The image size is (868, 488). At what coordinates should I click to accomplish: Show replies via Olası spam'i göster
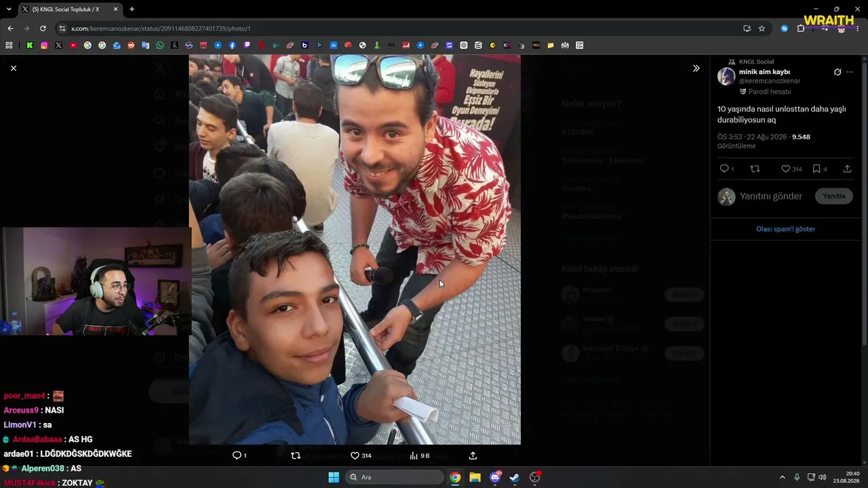coord(785,229)
